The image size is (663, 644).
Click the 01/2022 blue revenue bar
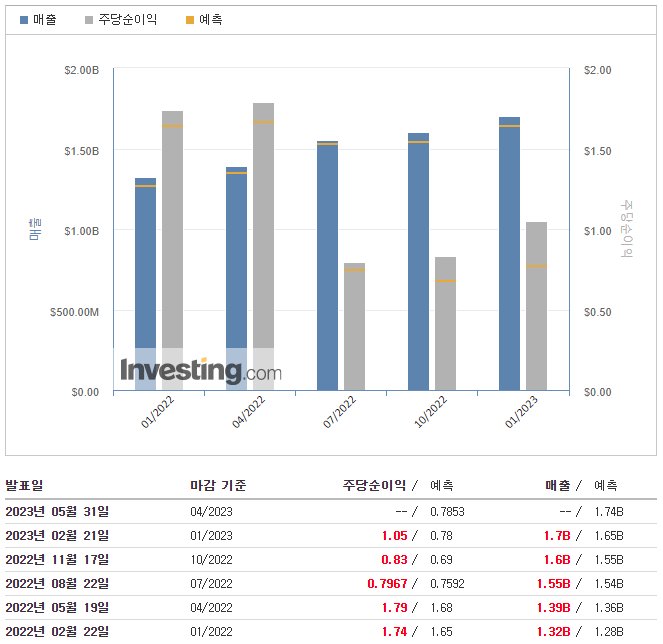click(x=145, y=284)
